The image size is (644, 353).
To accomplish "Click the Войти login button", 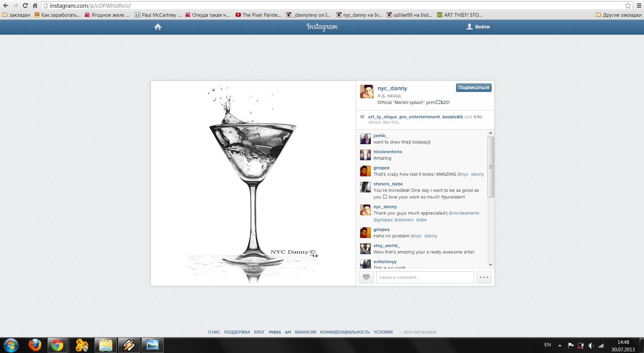I will (478, 27).
